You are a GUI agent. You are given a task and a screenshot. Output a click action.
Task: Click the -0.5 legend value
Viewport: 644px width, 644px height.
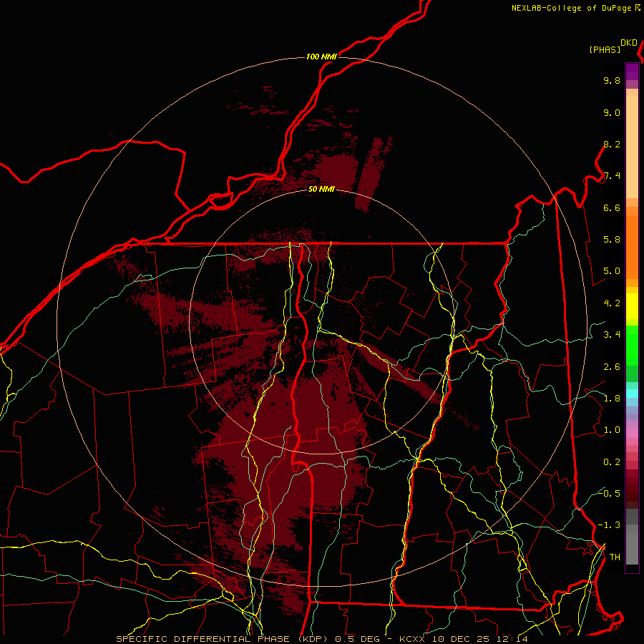coord(609,494)
